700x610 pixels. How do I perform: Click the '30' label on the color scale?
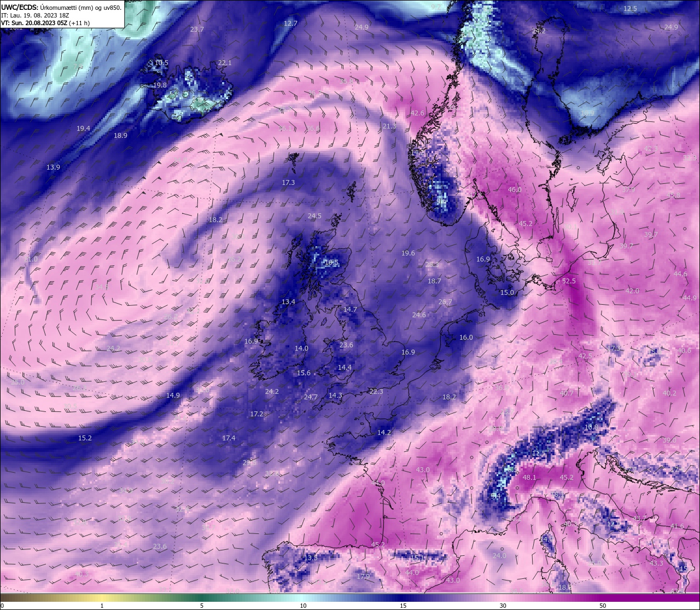(503, 606)
